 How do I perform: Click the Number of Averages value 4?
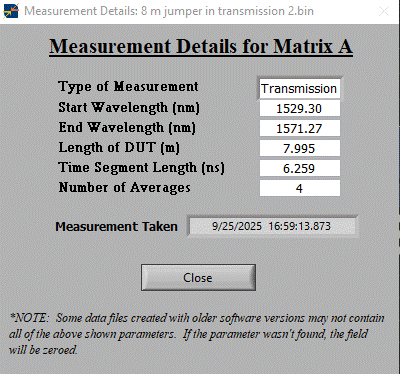[300, 188]
